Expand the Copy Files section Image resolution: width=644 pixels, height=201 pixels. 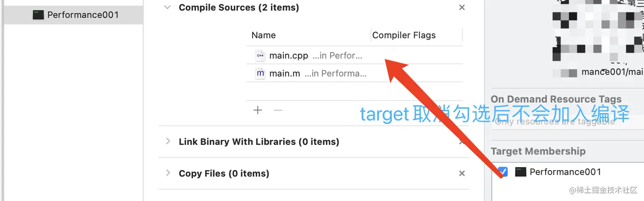coord(168,173)
